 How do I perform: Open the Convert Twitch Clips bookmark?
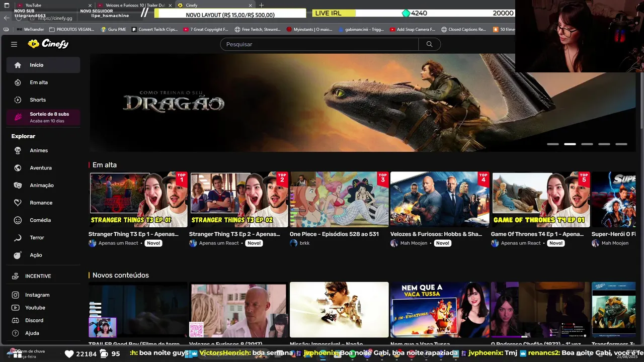coord(154,30)
